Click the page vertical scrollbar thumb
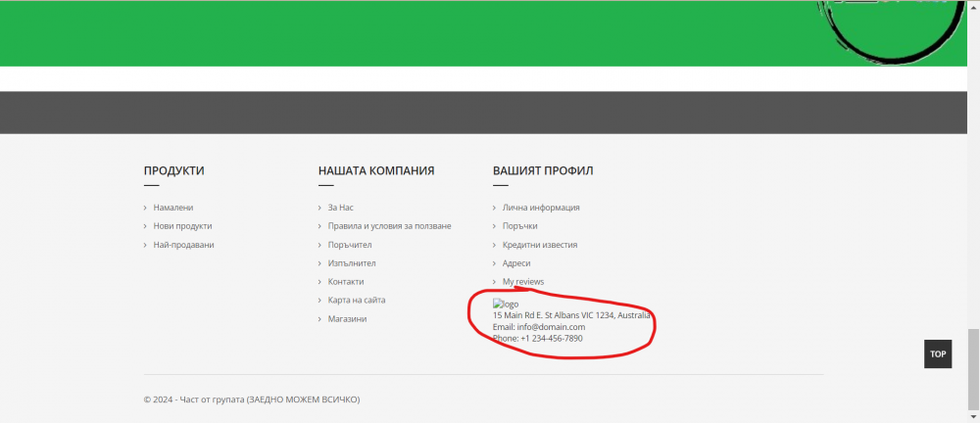This screenshot has height=423, width=980. [974, 368]
